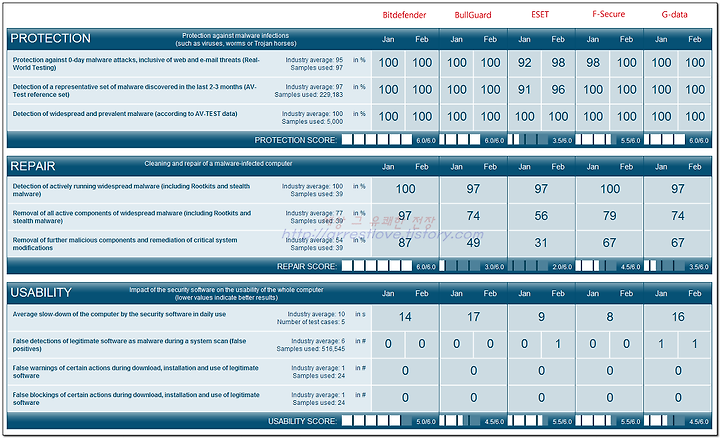Select ESET's further malicious components removal value 31

point(541,242)
